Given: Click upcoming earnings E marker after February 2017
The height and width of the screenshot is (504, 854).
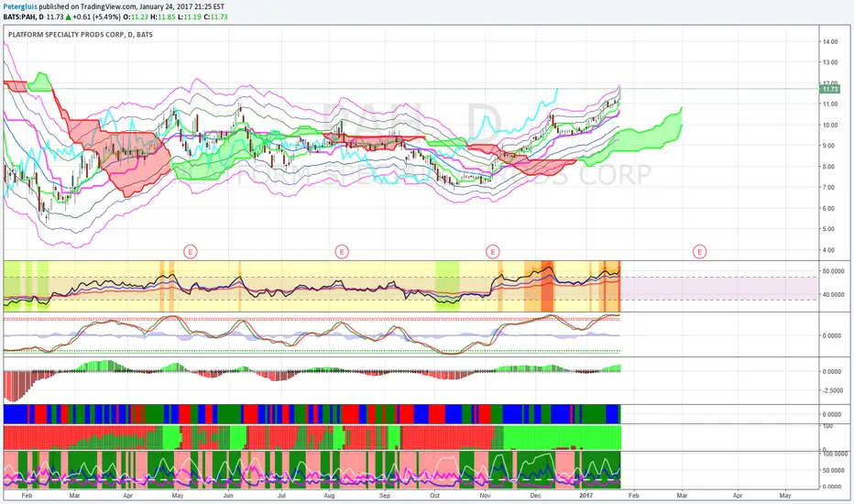Looking at the screenshot, I should (699, 252).
